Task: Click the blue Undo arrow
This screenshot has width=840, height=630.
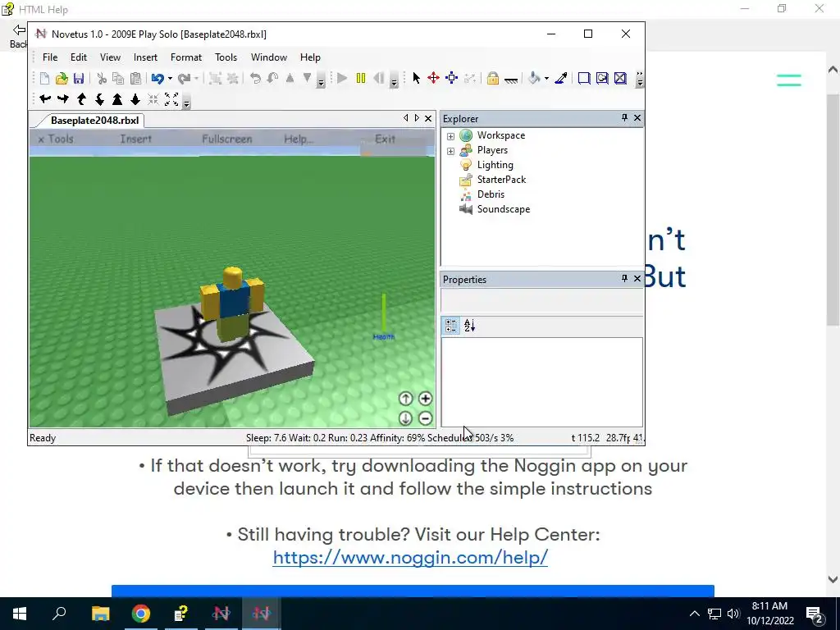Action: pyautogui.click(x=157, y=79)
